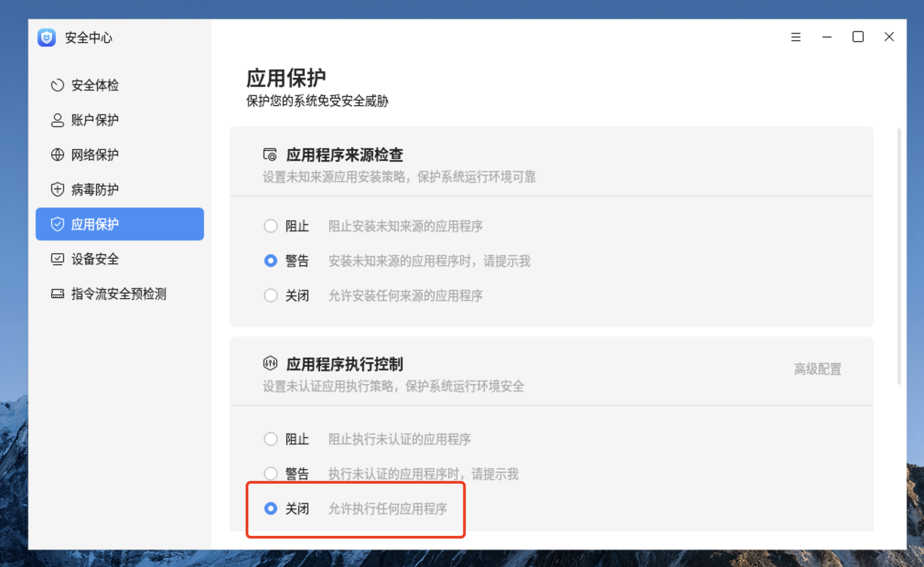Select 关闭 radio to allow any source

pyautogui.click(x=271, y=295)
